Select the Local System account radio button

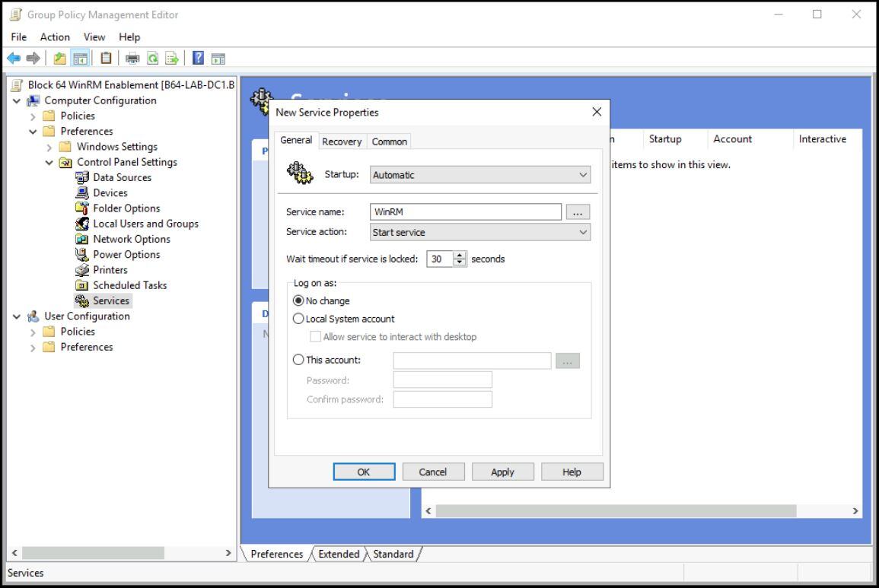(x=298, y=318)
